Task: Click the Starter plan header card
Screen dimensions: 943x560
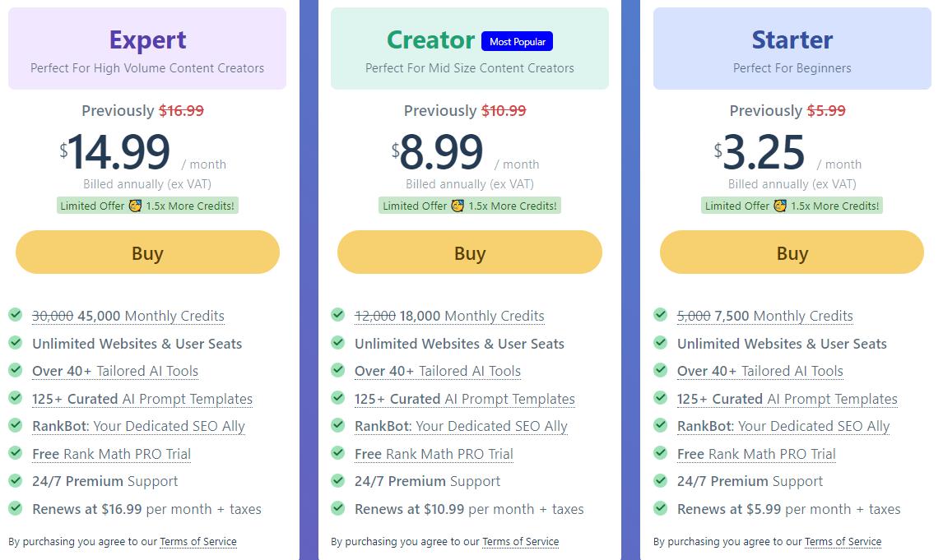Action: [792, 49]
